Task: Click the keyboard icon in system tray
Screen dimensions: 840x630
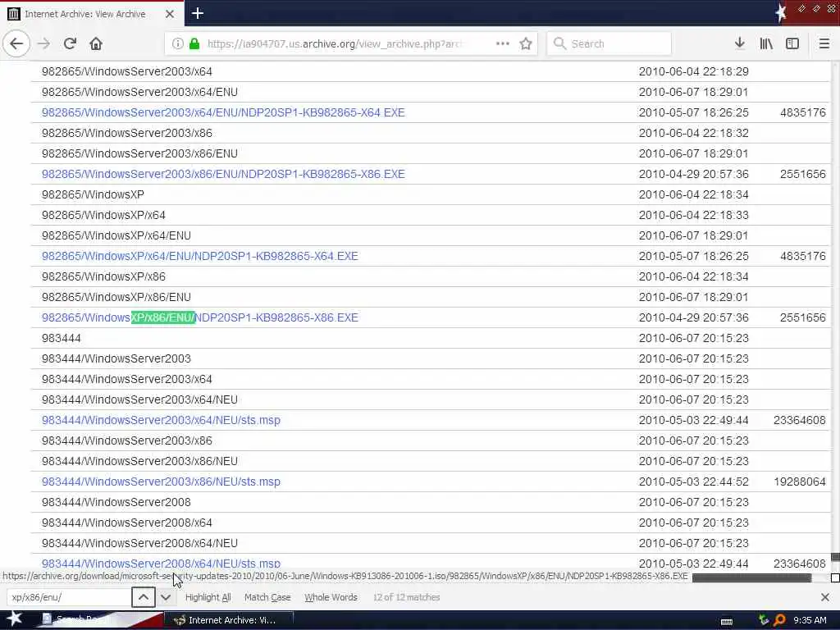Action: [727, 622]
